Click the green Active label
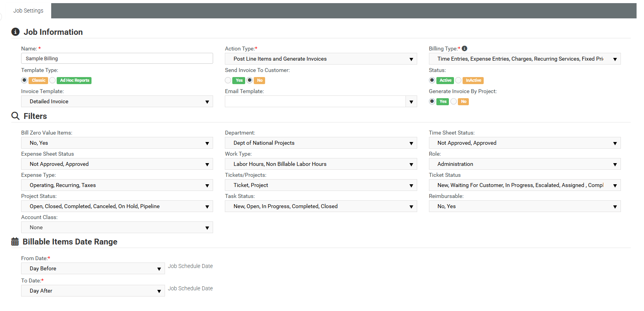The width and height of the screenshot is (644, 311). coord(445,80)
